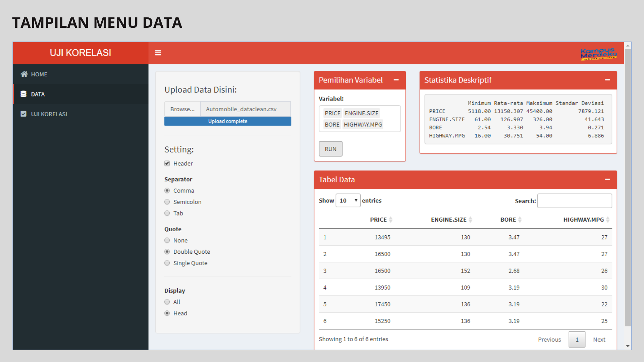Open the Show entries dropdown

pyautogui.click(x=348, y=200)
